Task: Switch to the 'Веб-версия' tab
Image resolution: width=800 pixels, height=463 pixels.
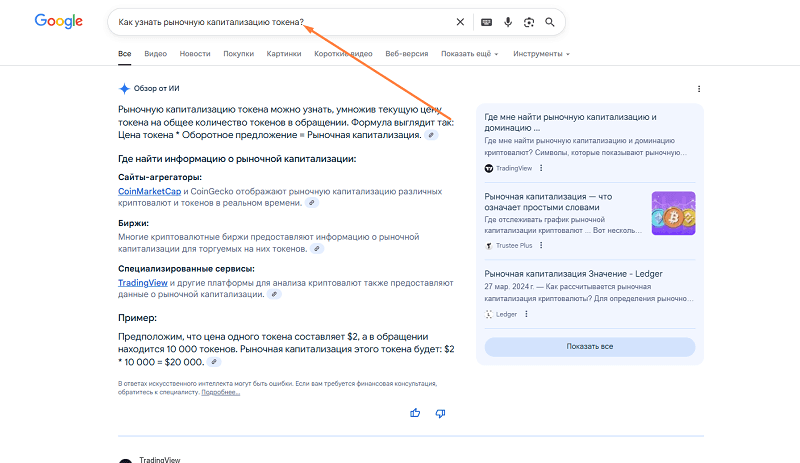Action: [407, 54]
